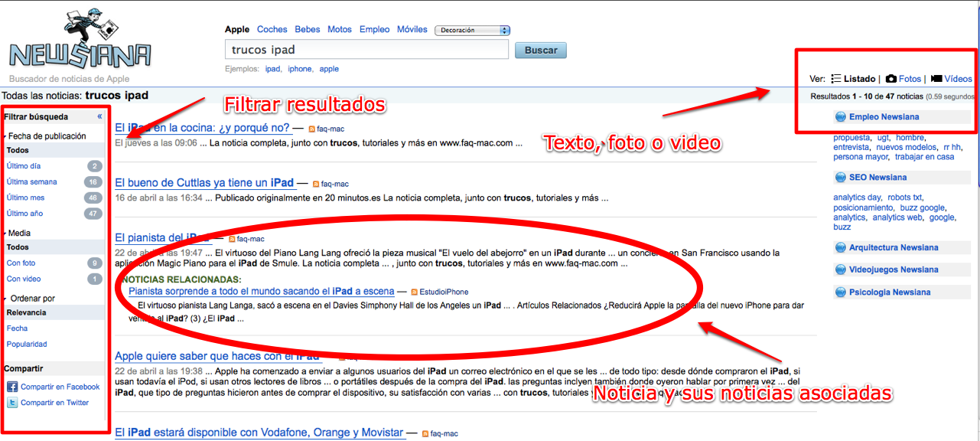Click Compartir en Twitter link text
The image size is (980, 441).
(54, 403)
